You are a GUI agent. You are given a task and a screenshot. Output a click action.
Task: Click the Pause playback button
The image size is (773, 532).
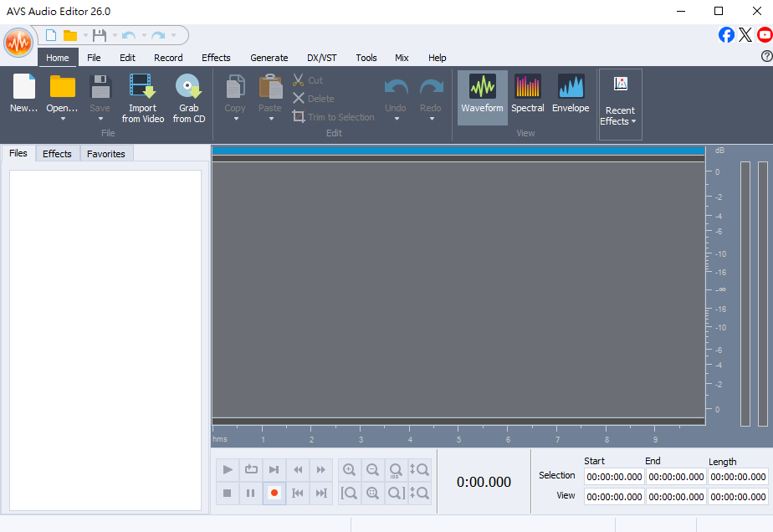click(x=250, y=494)
